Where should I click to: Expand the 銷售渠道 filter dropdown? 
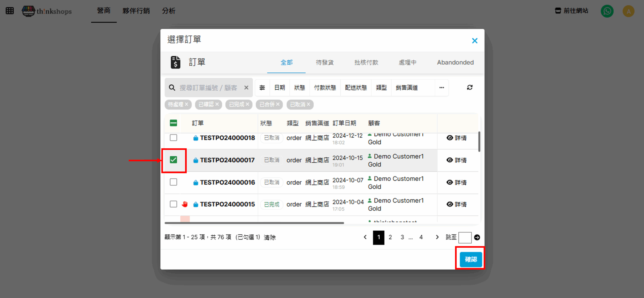coord(407,88)
